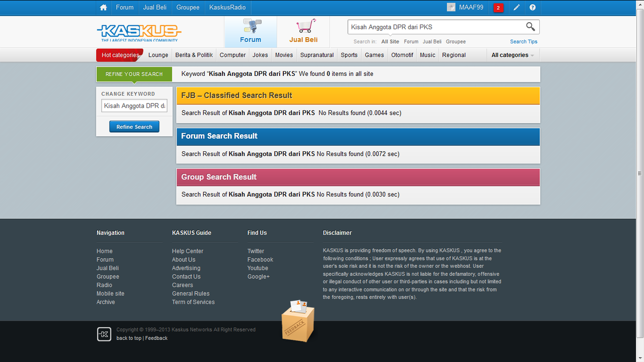Screen dimensions: 644x362
Task: Open the Regional category
Action: [454, 55]
